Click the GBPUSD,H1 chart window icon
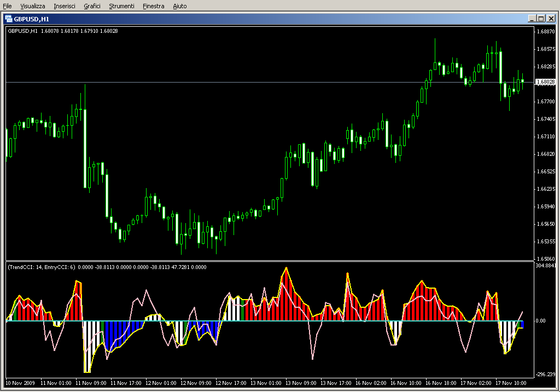Viewport: 560px width, 392px height. [9, 19]
